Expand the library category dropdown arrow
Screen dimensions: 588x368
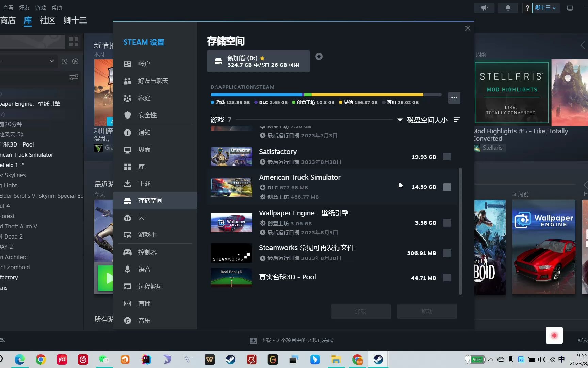click(x=52, y=61)
